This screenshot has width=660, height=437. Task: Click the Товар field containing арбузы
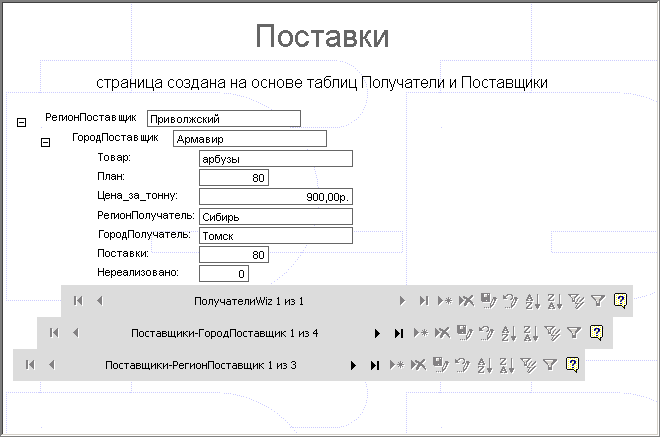tap(276, 159)
